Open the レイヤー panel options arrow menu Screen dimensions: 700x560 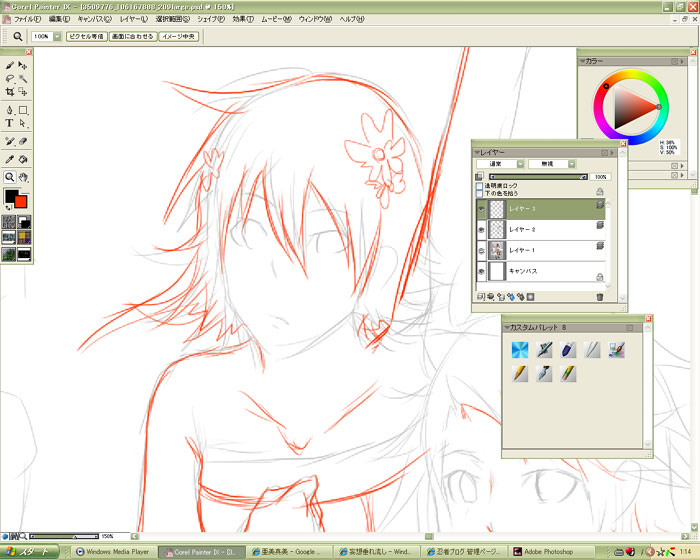[612, 153]
